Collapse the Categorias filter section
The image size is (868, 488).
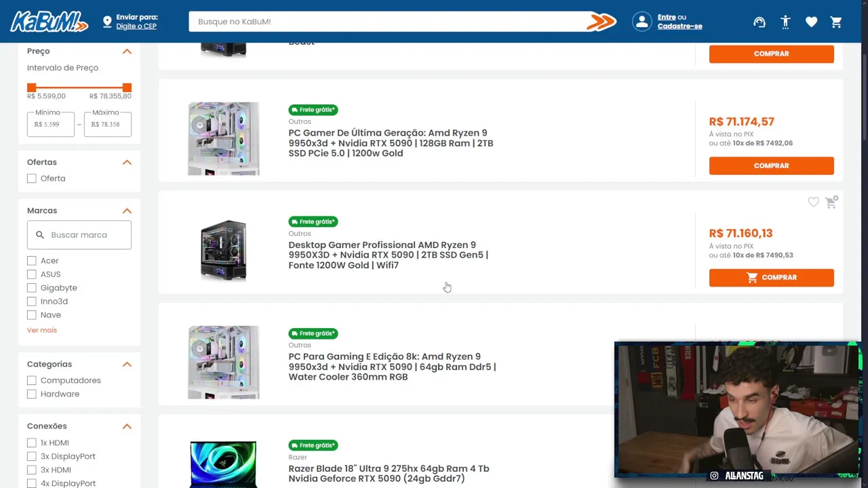tap(127, 364)
